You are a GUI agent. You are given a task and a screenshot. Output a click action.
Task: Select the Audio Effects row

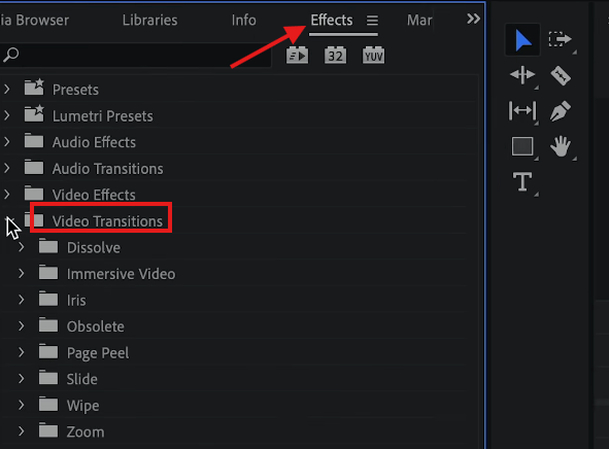click(x=239, y=142)
